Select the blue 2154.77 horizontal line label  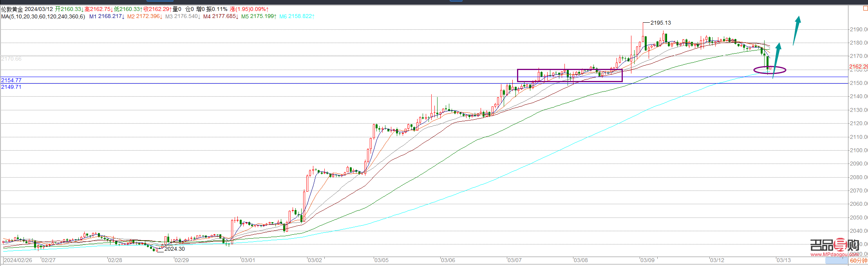pyautogui.click(x=11, y=80)
